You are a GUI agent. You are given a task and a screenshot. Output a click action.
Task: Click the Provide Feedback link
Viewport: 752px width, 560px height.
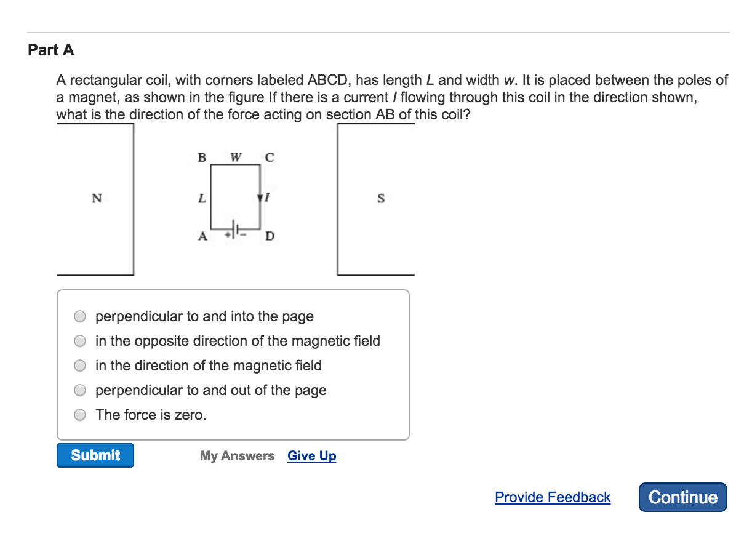[552, 497]
